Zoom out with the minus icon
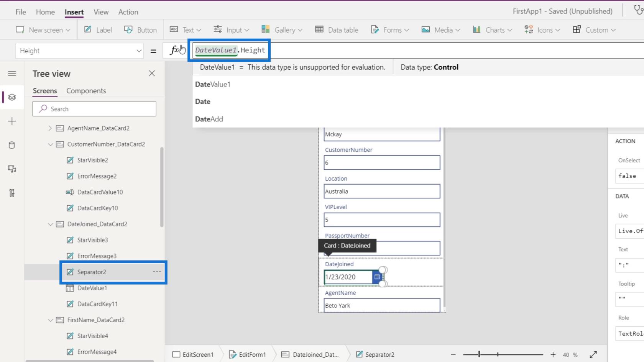644x362 pixels. pyautogui.click(x=453, y=355)
